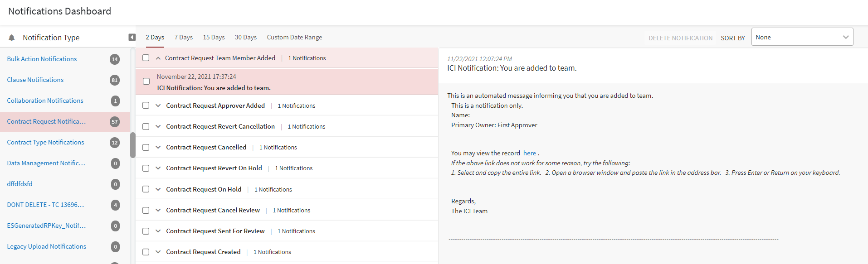868x264 pixels.
Task: Select the Contract Request Created checkbox
Action: coord(146,252)
